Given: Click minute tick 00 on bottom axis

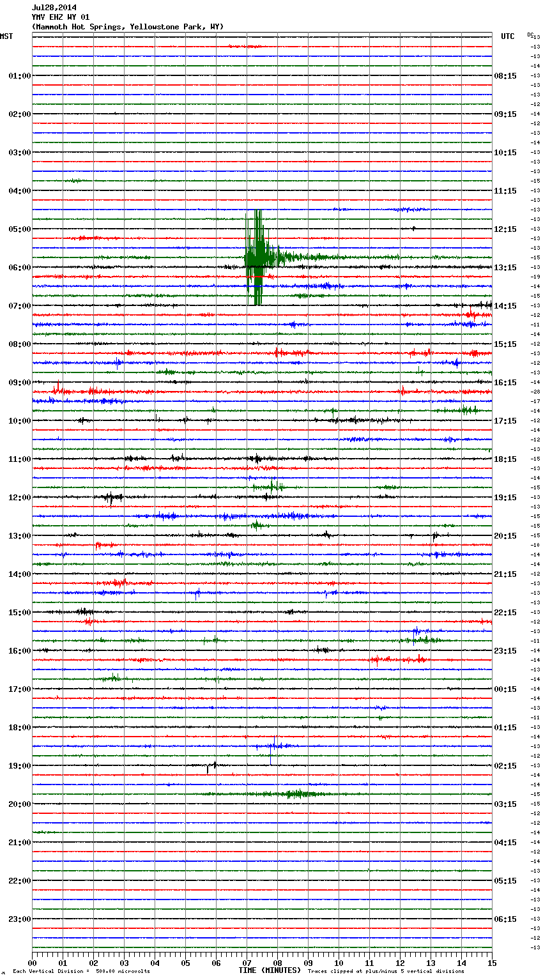Looking at the screenshot, I should [x=32, y=963].
